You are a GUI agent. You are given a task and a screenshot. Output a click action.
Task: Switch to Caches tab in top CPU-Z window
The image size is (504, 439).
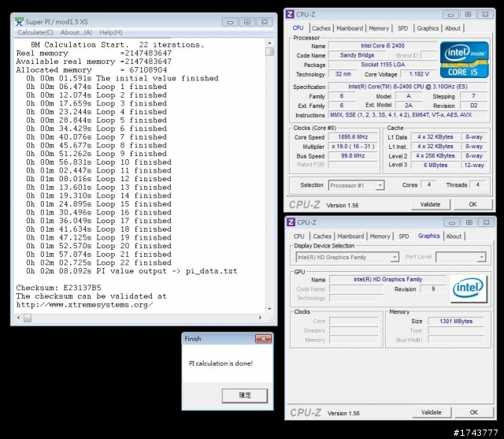[x=321, y=28]
